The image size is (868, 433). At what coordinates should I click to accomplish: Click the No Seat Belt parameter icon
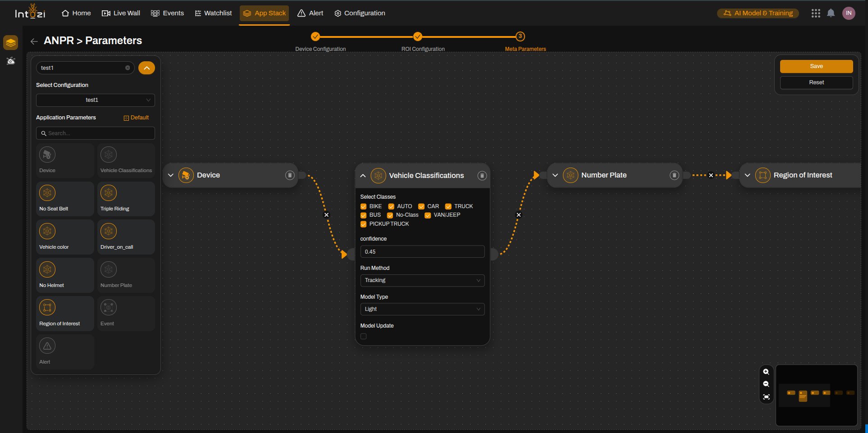click(47, 193)
